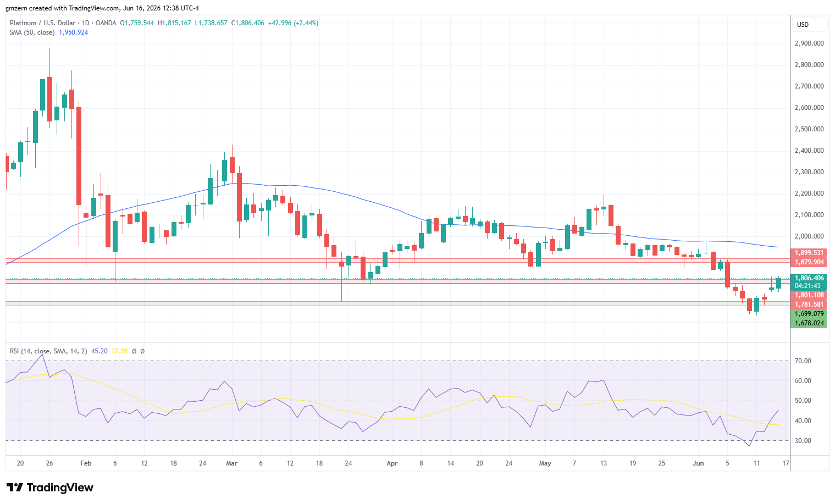
Task: Click the green 1,699.079 price level tag
Action: [x=809, y=314]
